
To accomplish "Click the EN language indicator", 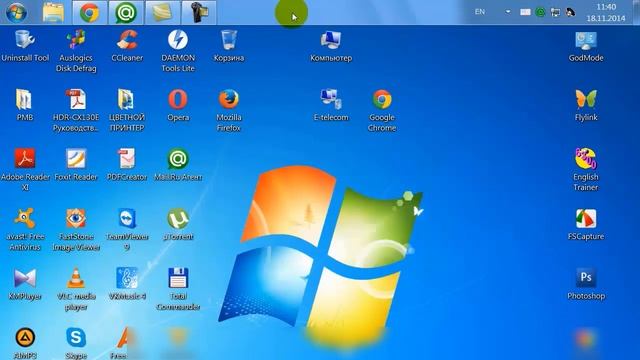I will [x=480, y=12].
